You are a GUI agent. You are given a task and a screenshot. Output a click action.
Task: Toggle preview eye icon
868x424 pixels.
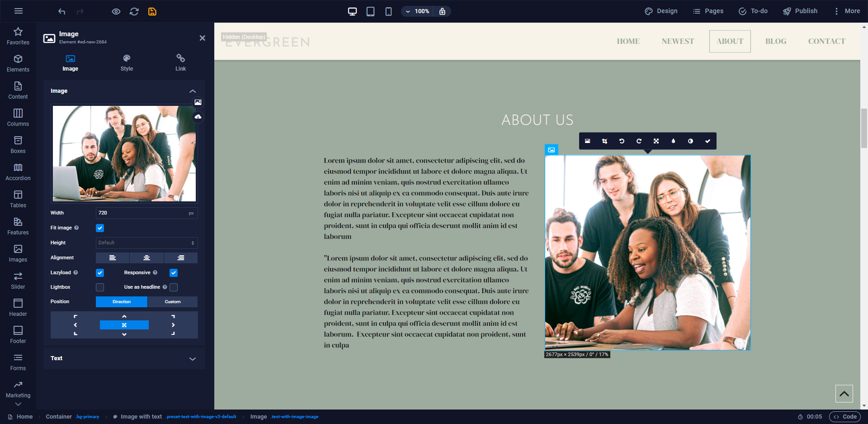tap(116, 11)
